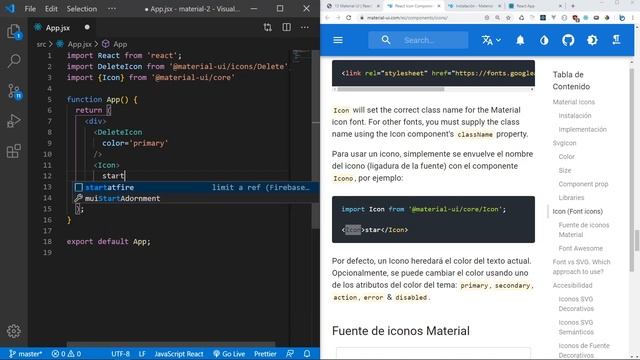
Task: Change the LF end of line sequence
Action: coord(142,354)
